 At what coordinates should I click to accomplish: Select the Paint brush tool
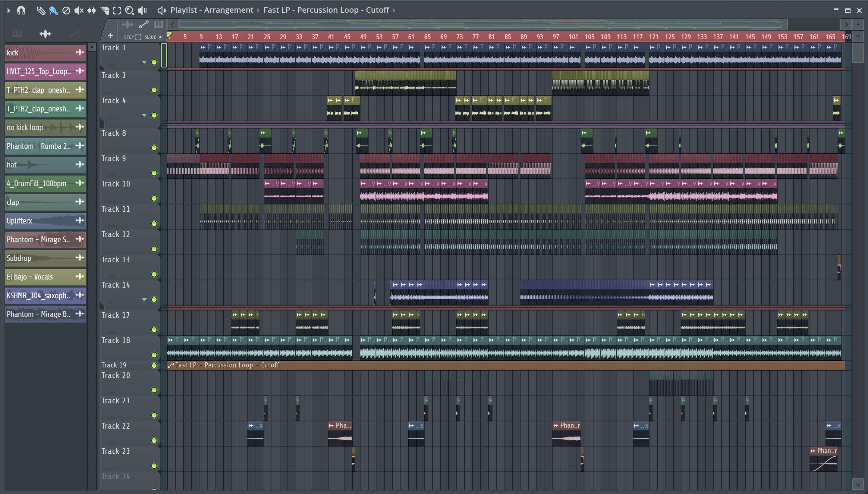[x=53, y=10]
